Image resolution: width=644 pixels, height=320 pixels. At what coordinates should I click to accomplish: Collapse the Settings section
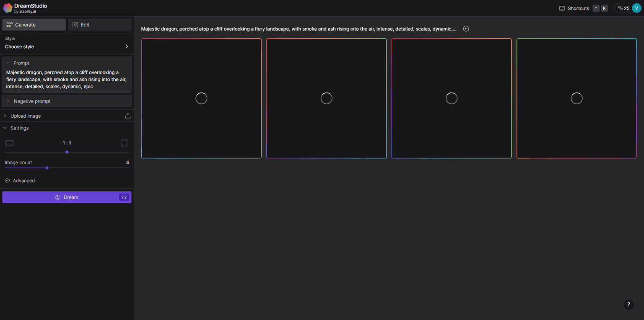5,128
